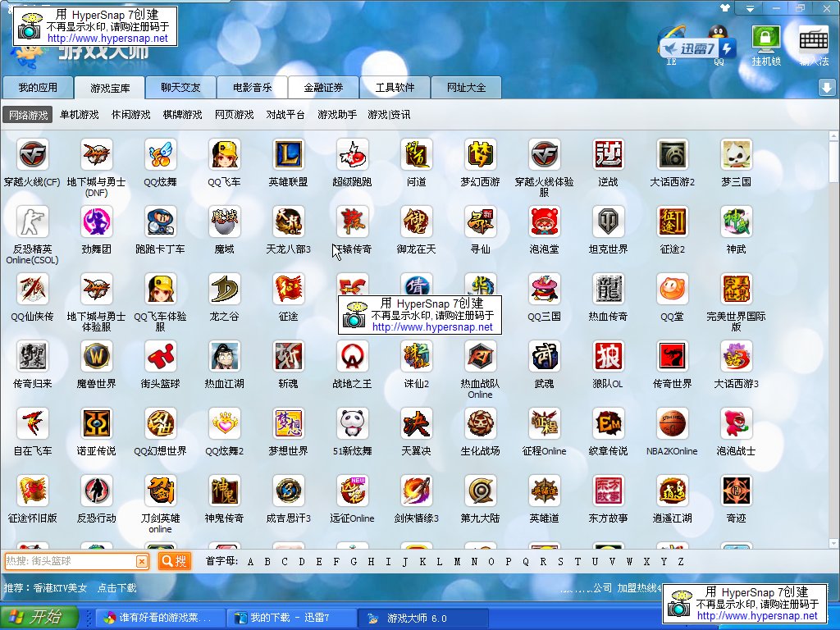The height and width of the screenshot is (630, 840).
Task: Launch the 英雄联盟 game icon
Action: pyautogui.click(x=288, y=154)
